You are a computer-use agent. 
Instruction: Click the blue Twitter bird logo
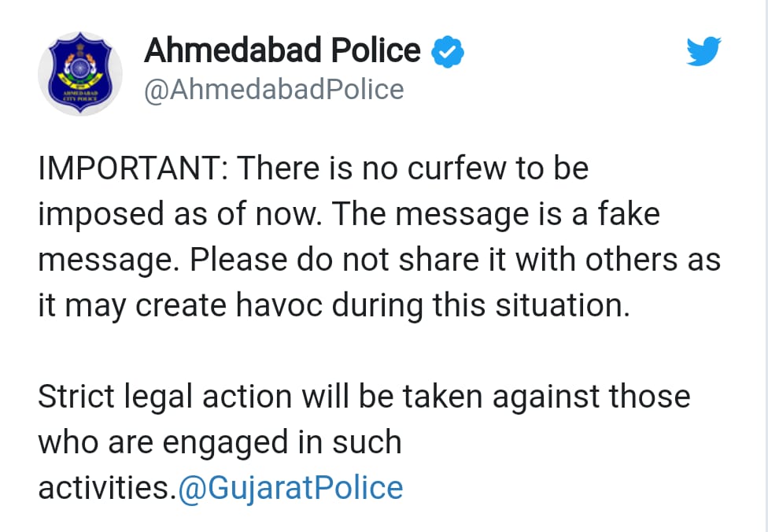point(703,51)
